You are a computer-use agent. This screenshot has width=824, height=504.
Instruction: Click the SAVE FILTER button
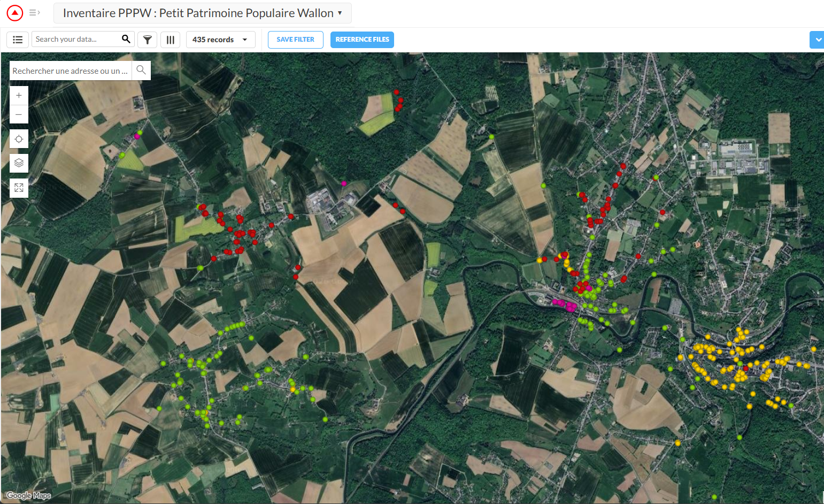[295, 40]
